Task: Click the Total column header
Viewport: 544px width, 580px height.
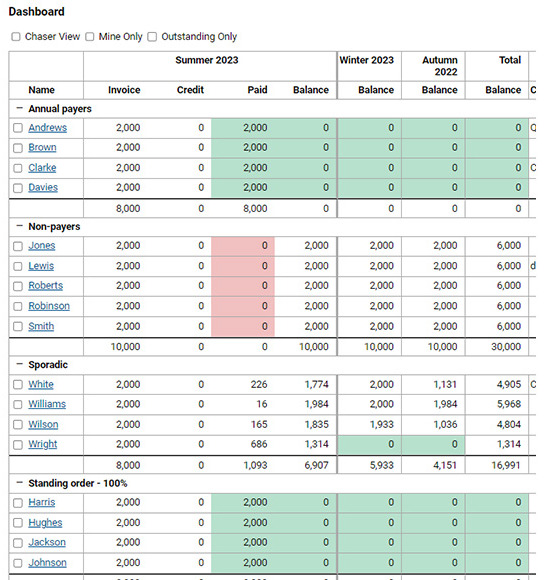Action: click(x=510, y=60)
